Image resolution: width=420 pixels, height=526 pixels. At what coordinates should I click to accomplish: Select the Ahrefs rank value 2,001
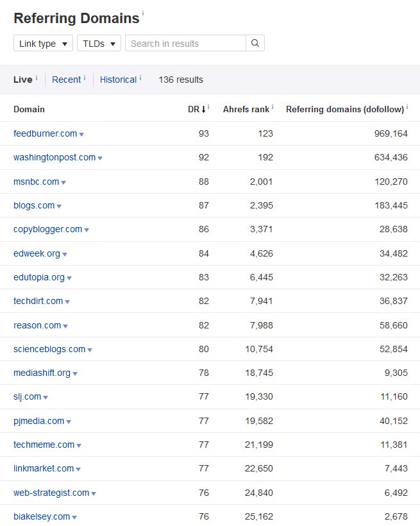[262, 182]
